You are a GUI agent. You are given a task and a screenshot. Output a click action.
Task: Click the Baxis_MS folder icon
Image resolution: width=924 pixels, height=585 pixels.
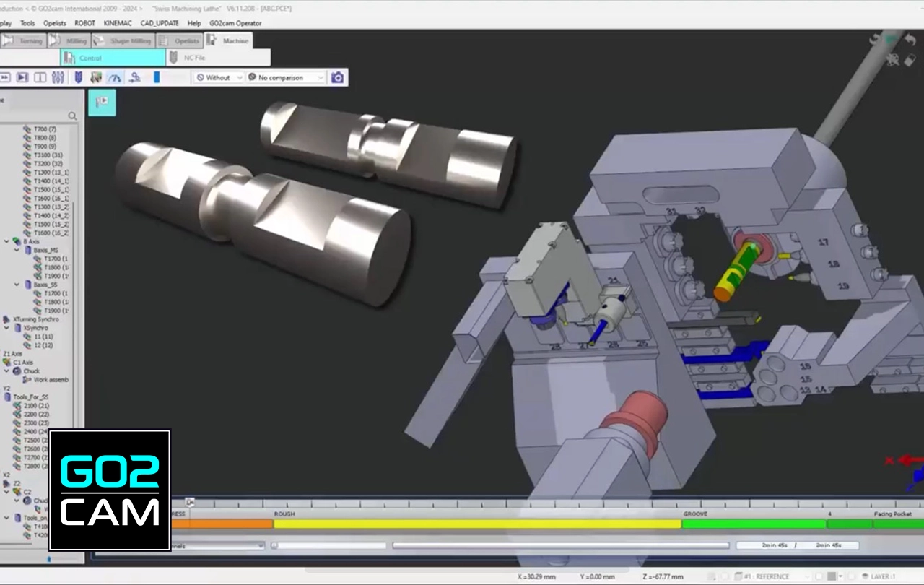pos(27,251)
